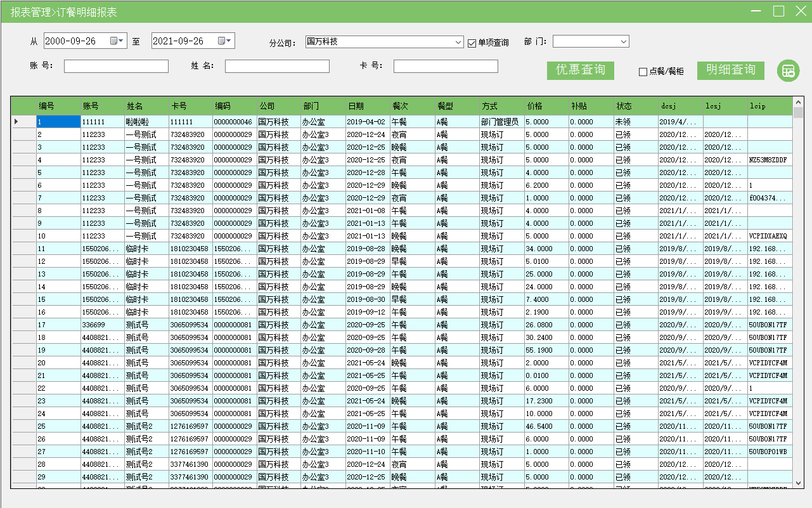Open the 部门 dropdown list
The height and width of the screenshot is (508, 812).
(624, 42)
